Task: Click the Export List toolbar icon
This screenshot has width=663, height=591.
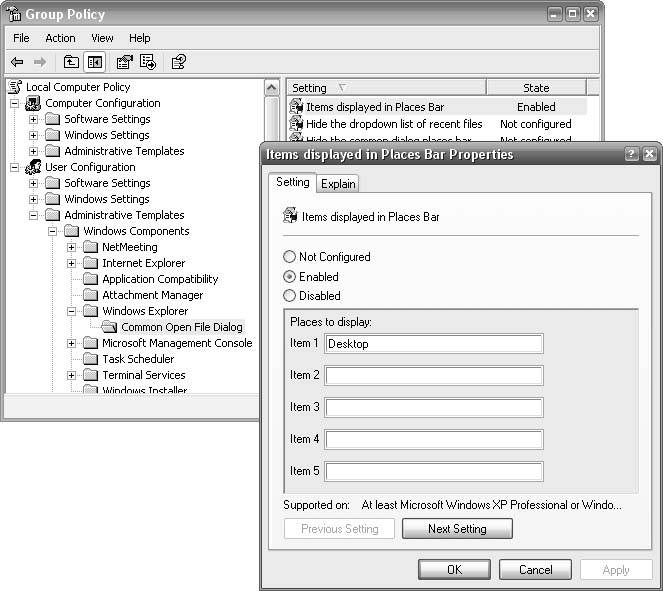Action: pyautogui.click(x=148, y=62)
